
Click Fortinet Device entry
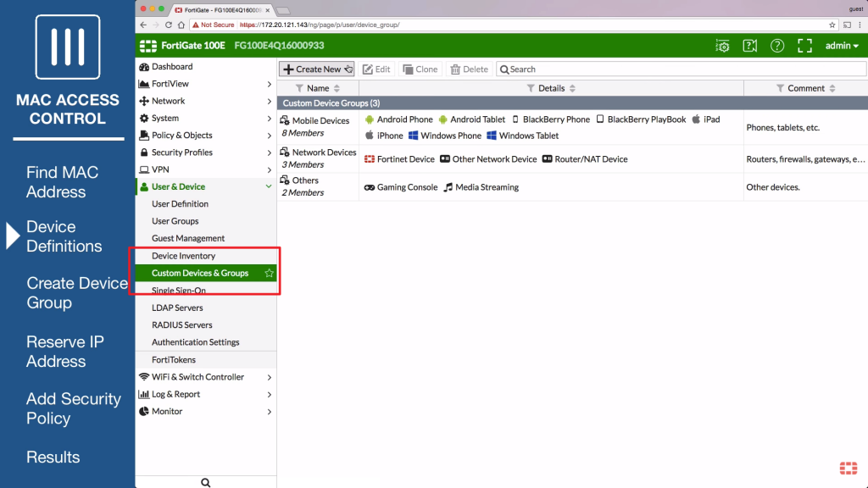point(399,159)
